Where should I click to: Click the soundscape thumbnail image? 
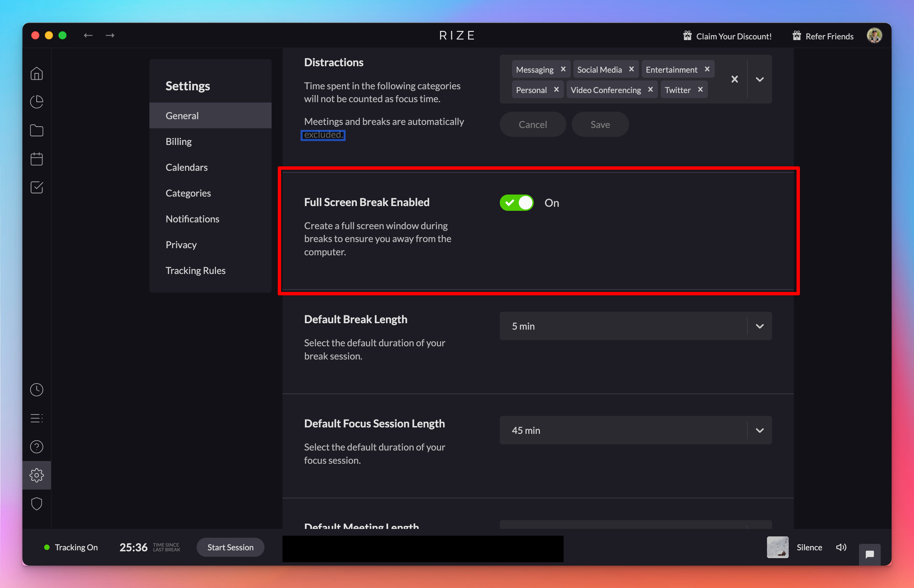[778, 547]
